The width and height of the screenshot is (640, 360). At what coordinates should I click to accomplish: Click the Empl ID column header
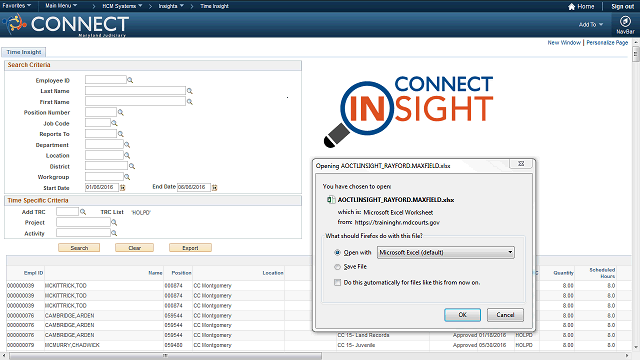click(x=33, y=273)
